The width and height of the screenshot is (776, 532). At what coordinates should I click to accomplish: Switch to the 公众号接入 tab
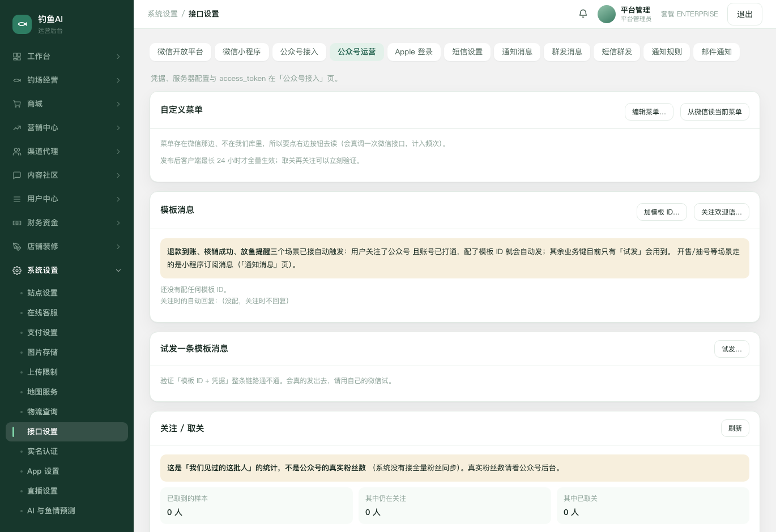click(299, 52)
